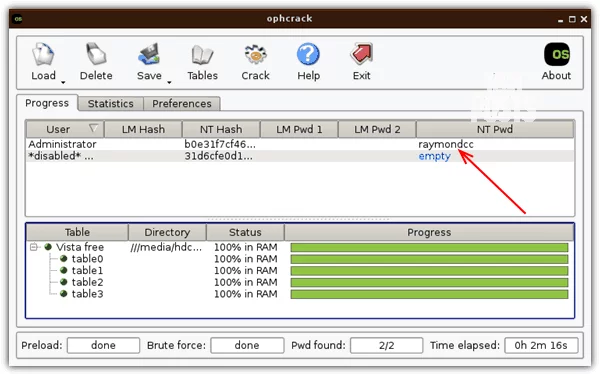Click the Load toolbar icon
The width and height of the screenshot is (600, 374).
pos(43,54)
